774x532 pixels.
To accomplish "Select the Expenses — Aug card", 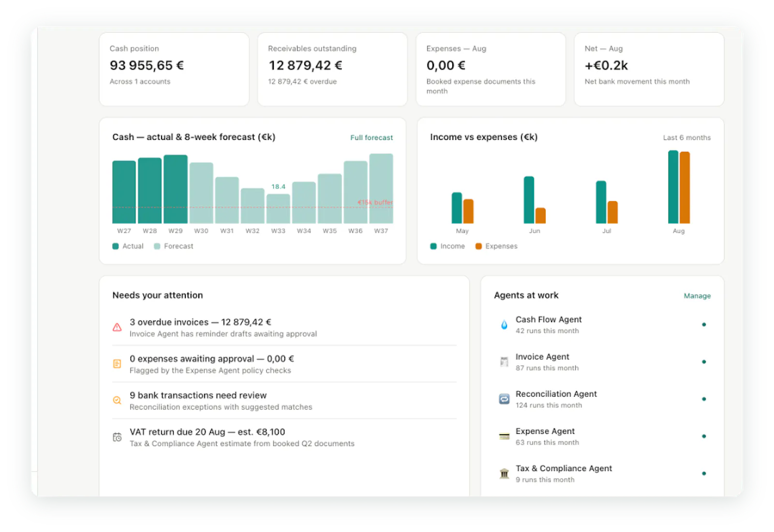I will (x=491, y=69).
